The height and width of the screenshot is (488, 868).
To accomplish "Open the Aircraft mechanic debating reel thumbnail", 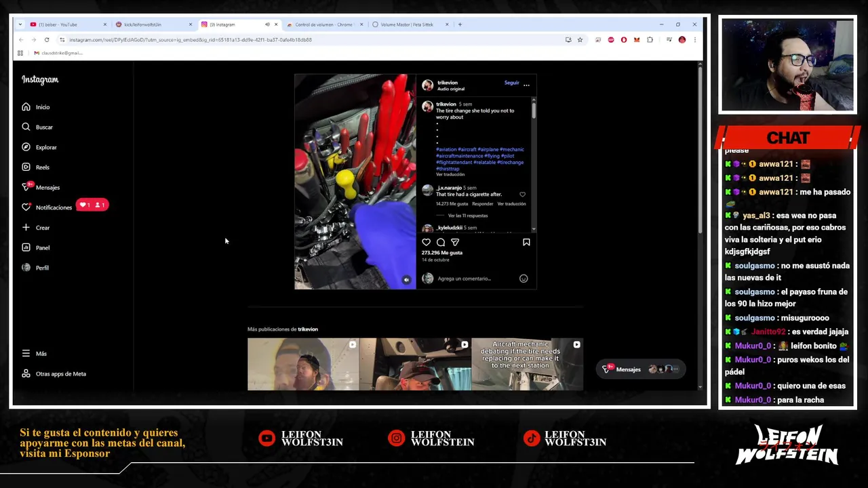I will click(527, 365).
